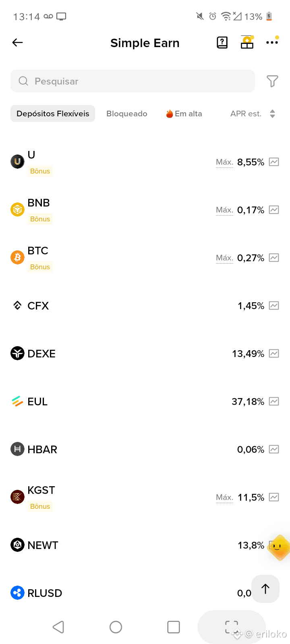View the APR chart for DEXE

coord(274,353)
